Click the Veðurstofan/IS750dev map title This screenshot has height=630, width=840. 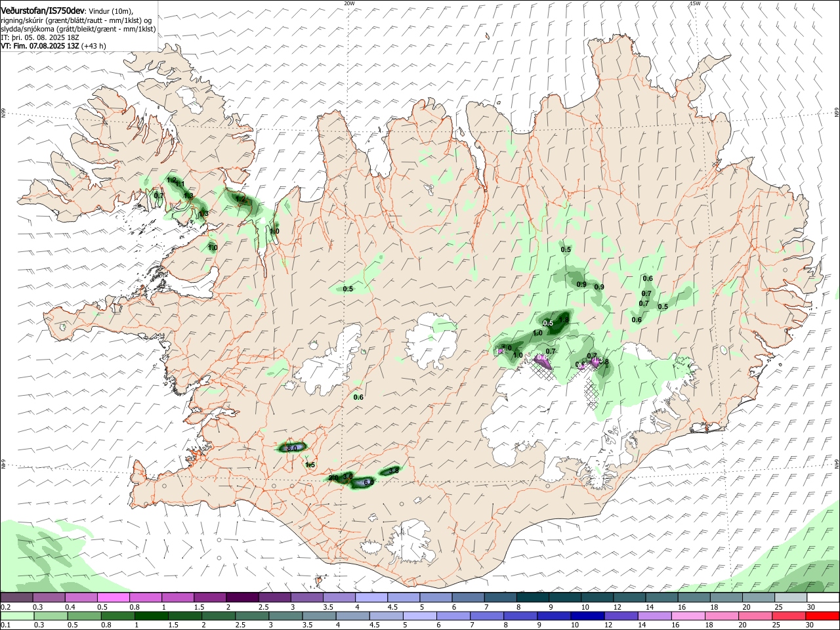tap(43, 10)
